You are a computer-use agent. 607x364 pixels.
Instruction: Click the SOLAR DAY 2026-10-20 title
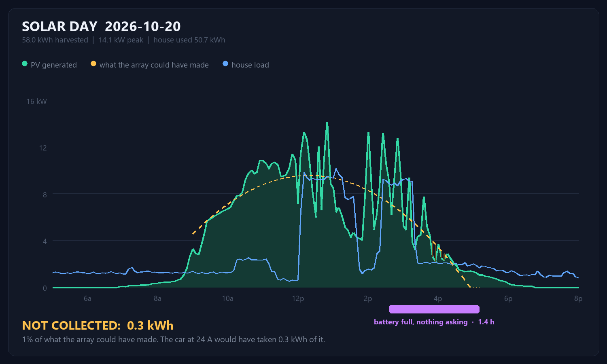pyautogui.click(x=101, y=27)
